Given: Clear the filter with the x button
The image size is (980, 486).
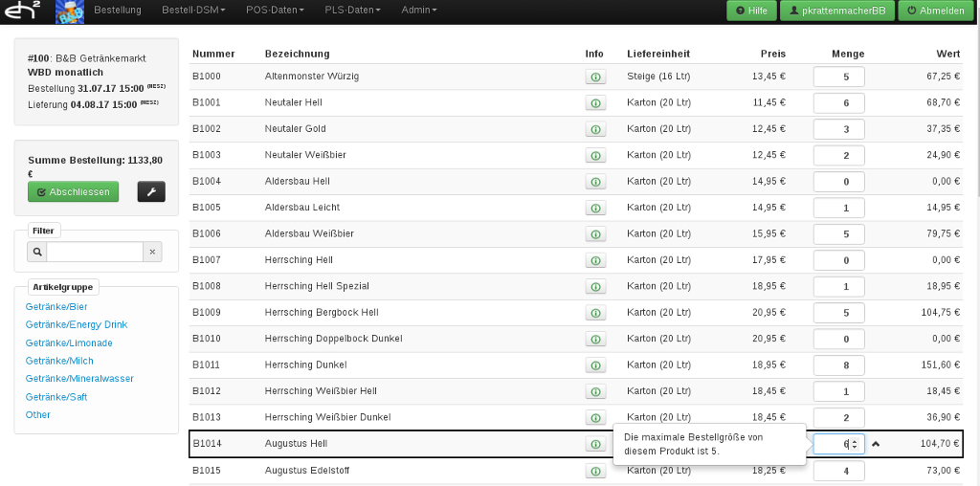Looking at the screenshot, I should click(152, 252).
